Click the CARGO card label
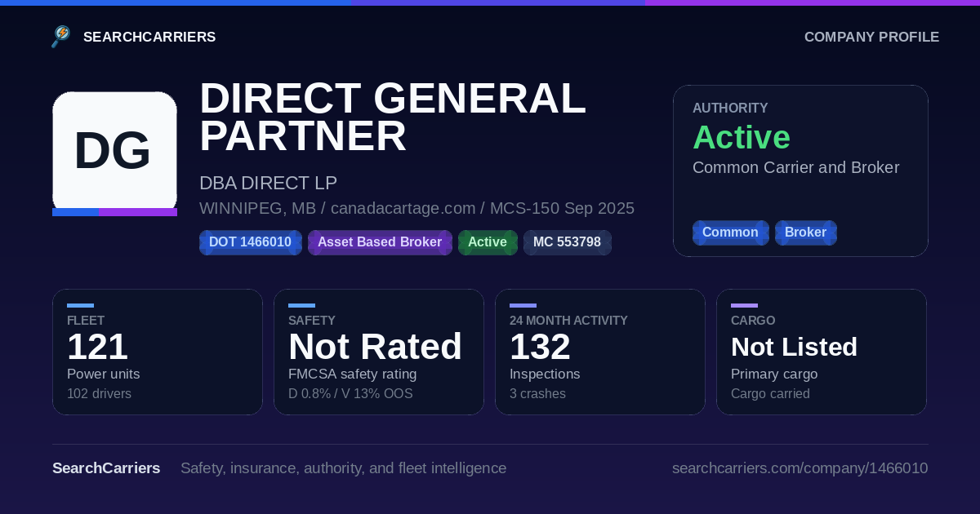The height and width of the screenshot is (514, 980). 753,321
